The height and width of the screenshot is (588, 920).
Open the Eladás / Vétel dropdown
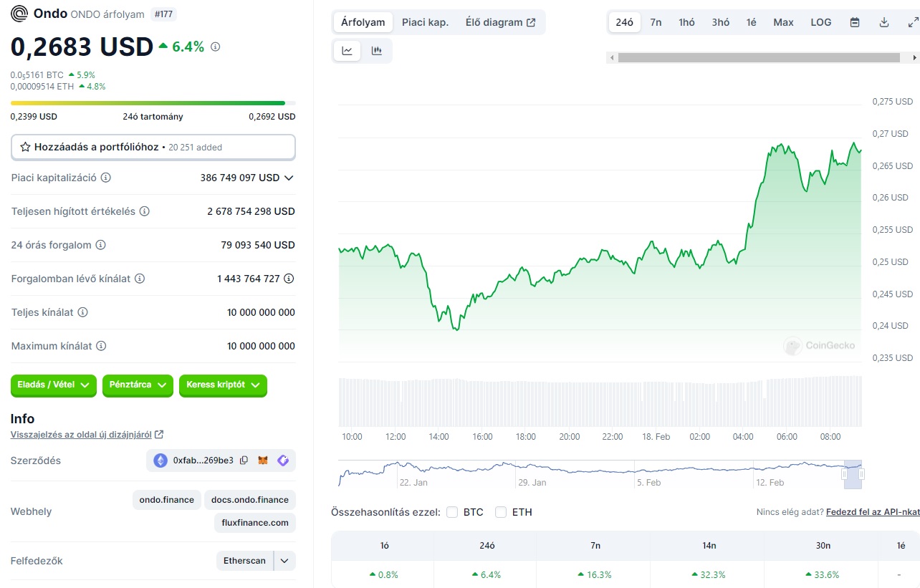54,385
